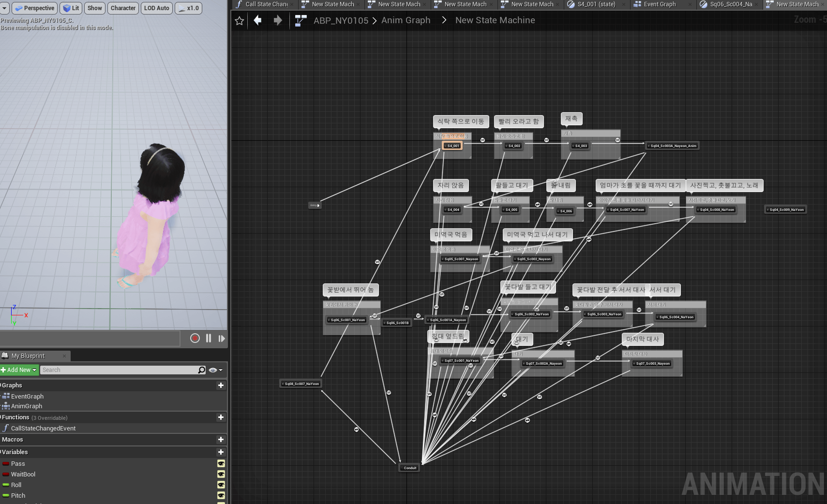Switch to the Event Graph tab

tap(659, 4)
